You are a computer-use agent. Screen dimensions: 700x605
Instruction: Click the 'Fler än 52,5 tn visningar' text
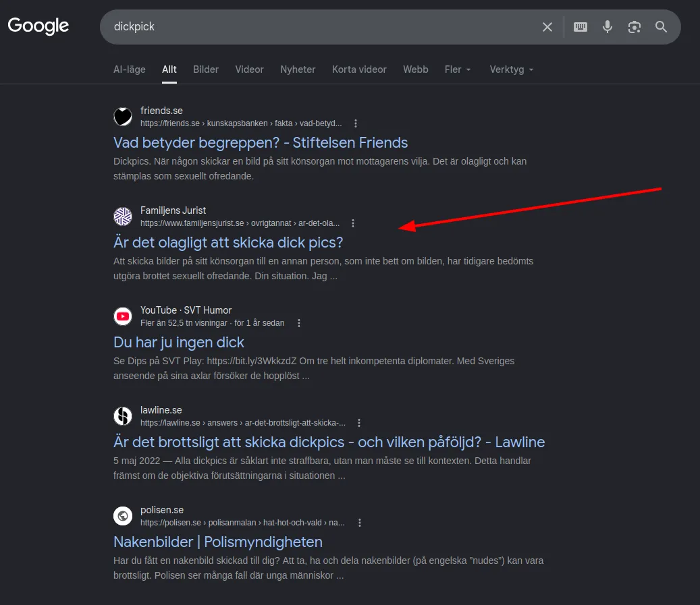point(184,323)
